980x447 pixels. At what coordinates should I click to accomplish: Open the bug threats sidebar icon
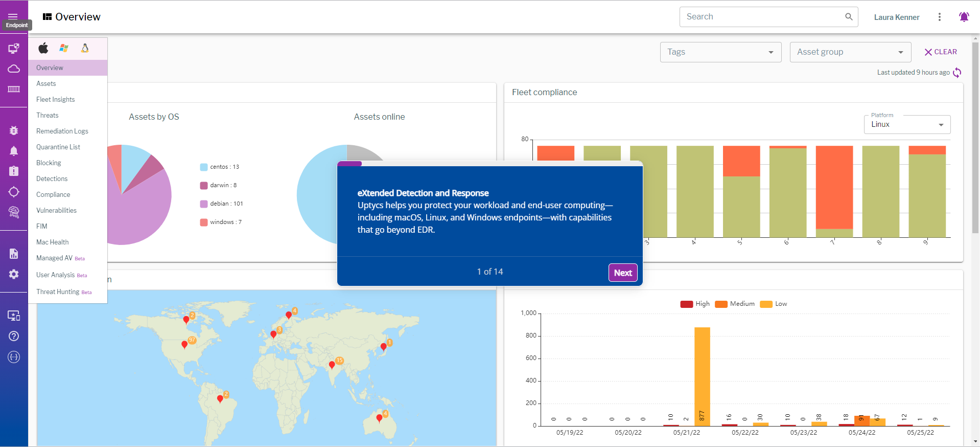[14, 130]
